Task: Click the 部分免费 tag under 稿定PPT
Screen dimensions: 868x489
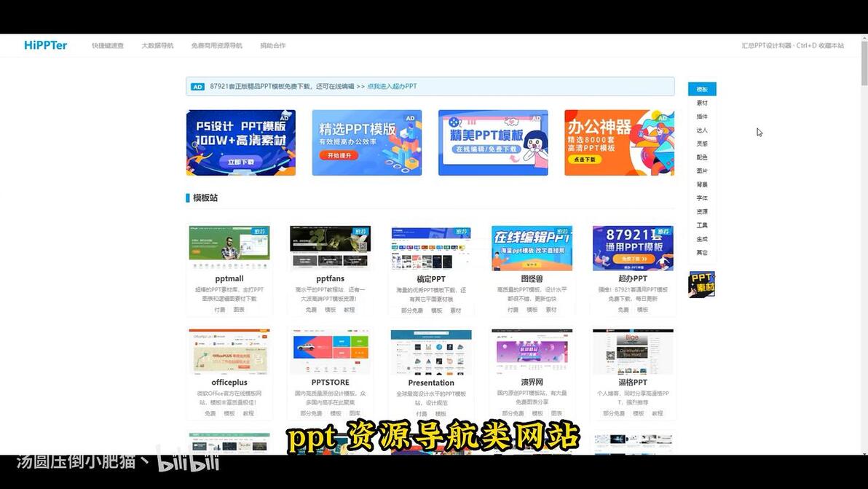Action: point(412,310)
